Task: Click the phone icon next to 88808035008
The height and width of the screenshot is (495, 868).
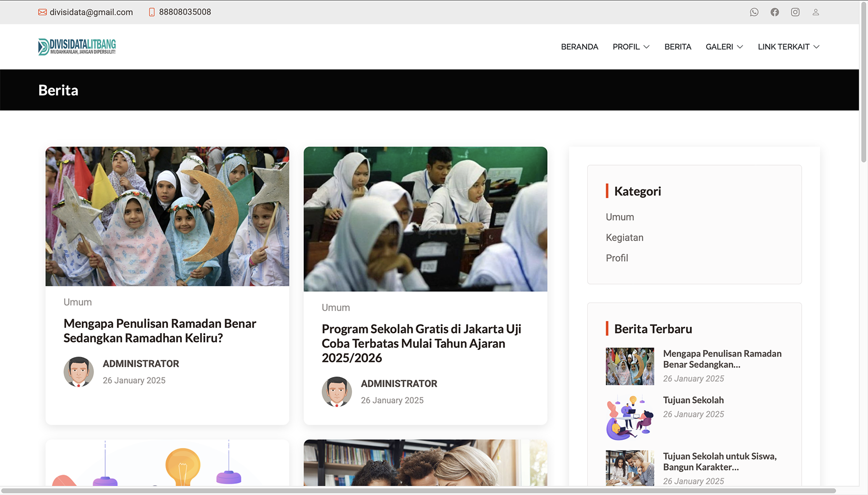Action: point(151,12)
